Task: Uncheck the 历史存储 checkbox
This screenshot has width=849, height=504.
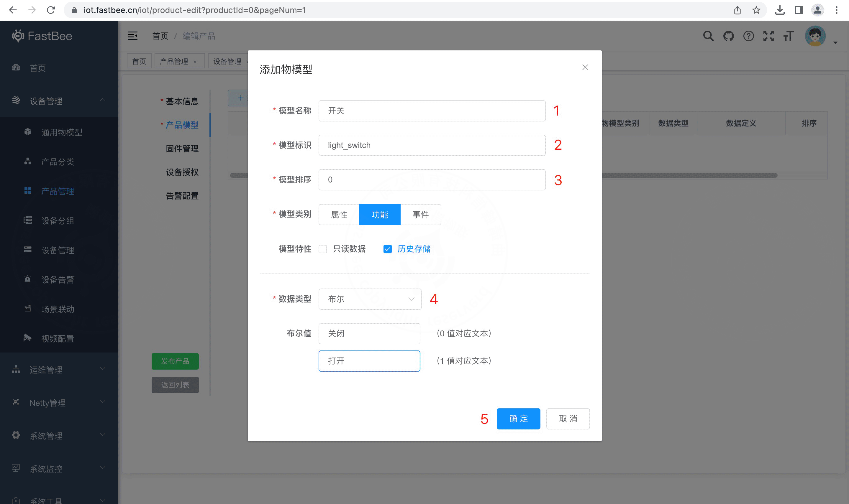Action: [x=387, y=249]
